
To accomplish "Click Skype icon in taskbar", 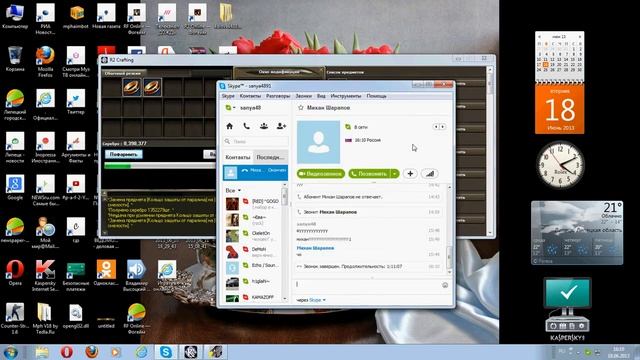I will click(166, 352).
